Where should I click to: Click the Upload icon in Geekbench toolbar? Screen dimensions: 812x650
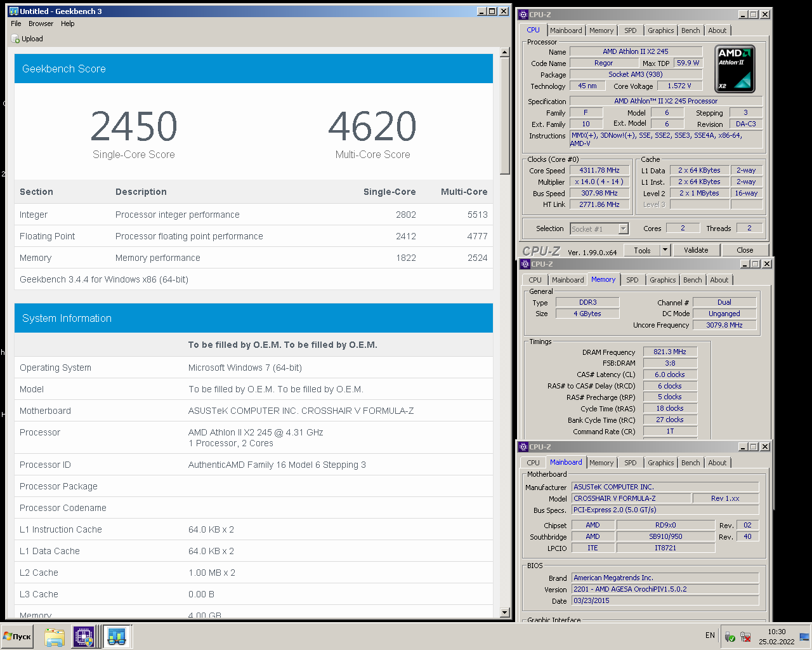pyautogui.click(x=15, y=39)
